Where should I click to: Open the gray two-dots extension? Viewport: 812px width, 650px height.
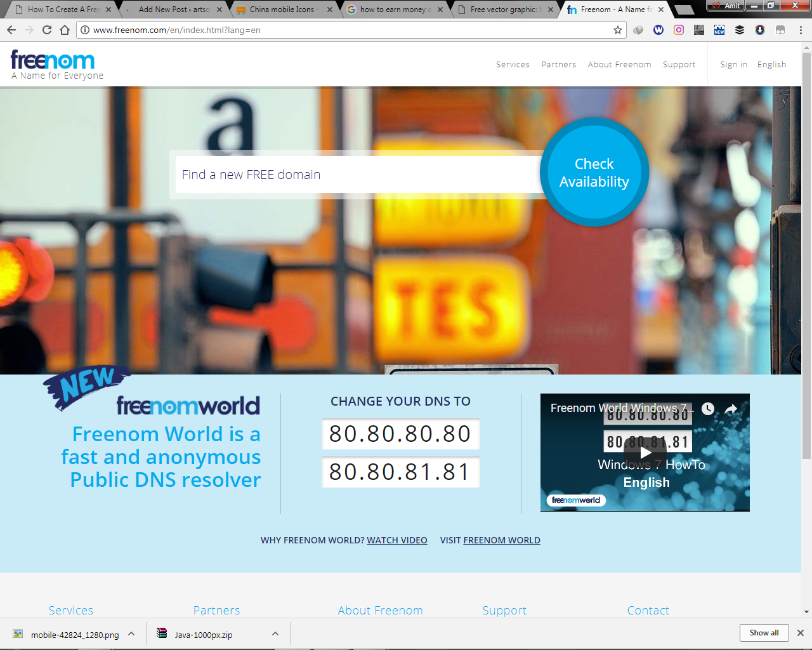click(x=780, y=30)
